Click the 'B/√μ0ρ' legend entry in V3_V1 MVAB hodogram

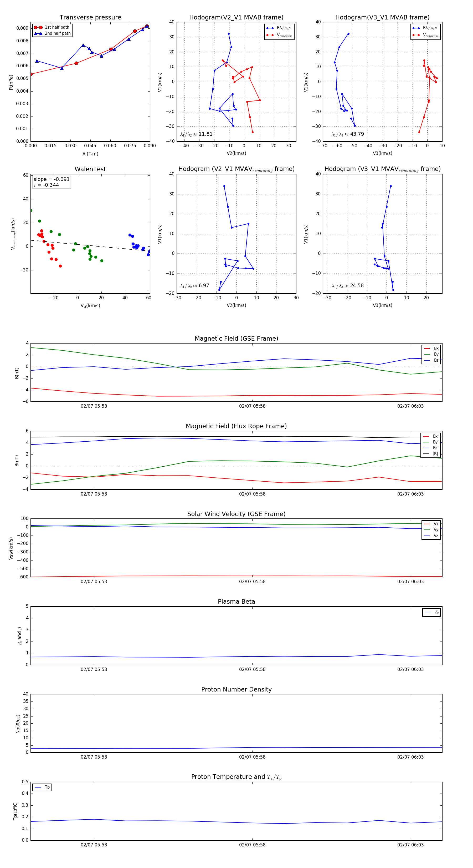coord(425,28)
